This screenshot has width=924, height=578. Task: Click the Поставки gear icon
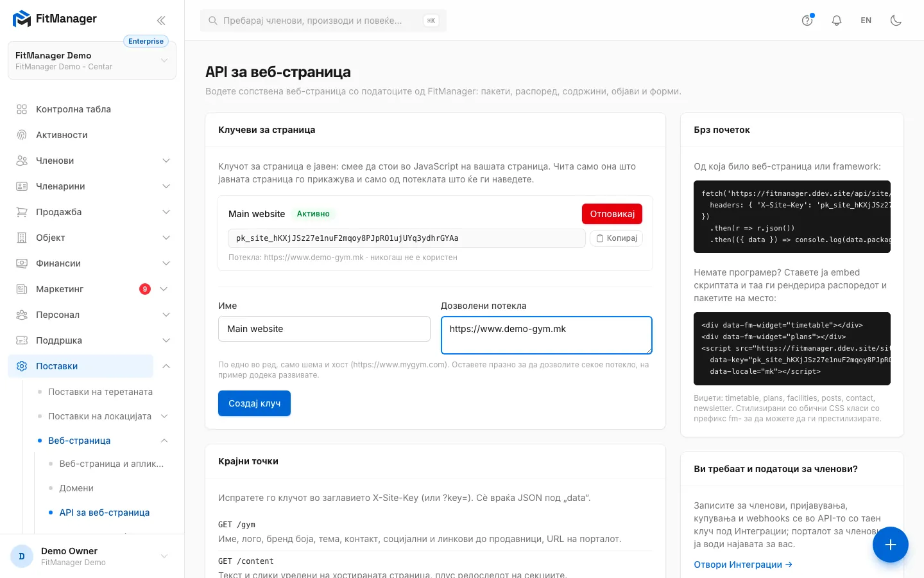(x=22, y=366)
